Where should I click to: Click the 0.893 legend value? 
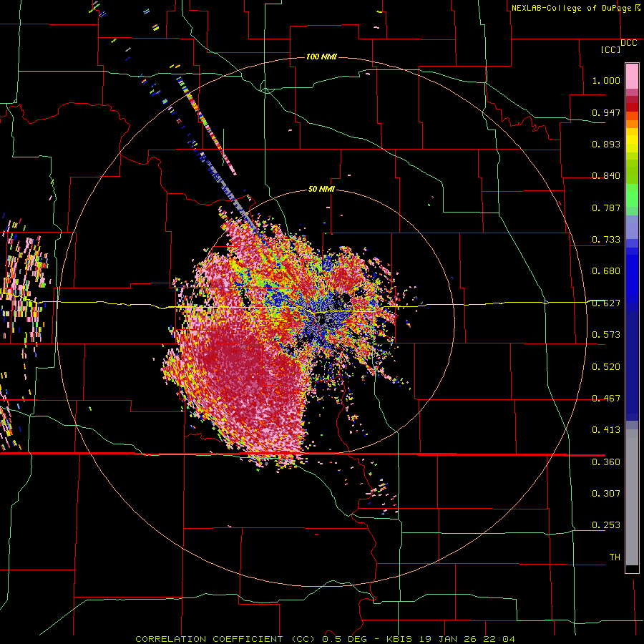pos(606,144)
